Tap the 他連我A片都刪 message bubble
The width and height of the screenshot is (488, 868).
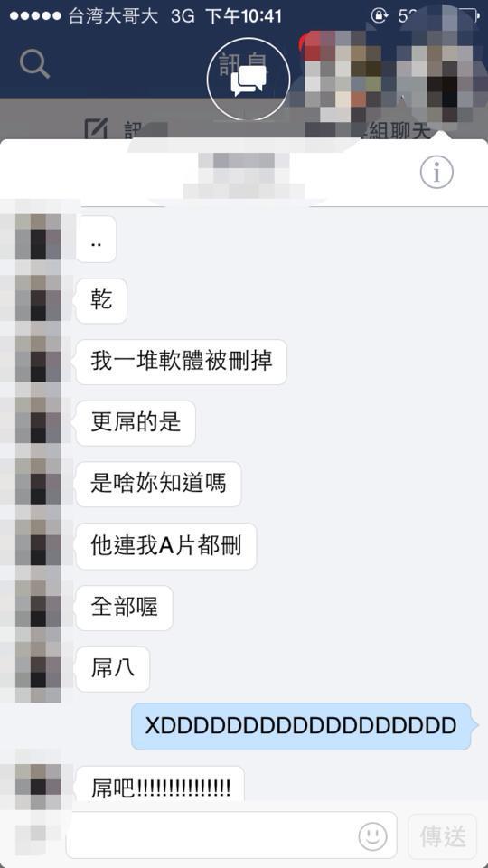coord(166,546)
